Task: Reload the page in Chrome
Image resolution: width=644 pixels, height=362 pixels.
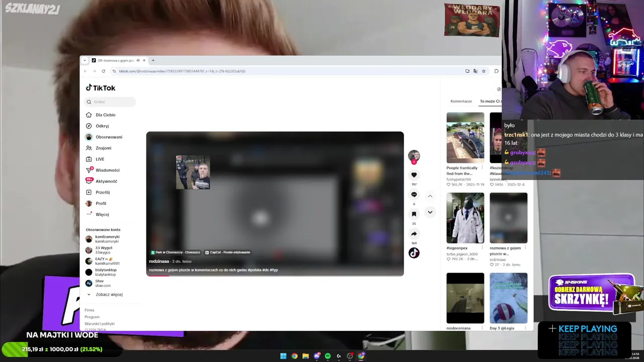Action: click(x=103, y=71)
